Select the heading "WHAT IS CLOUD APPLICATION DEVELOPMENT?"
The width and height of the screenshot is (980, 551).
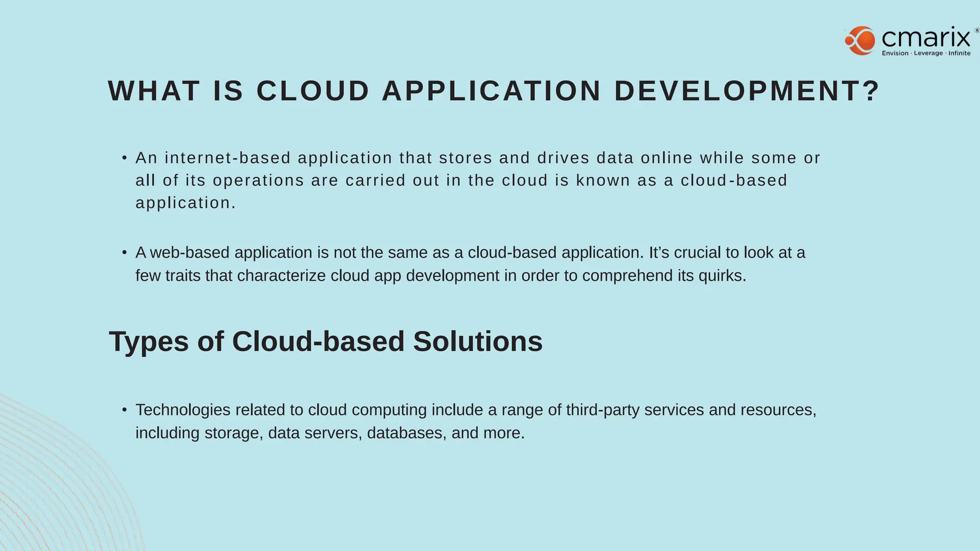click(494, 91)
